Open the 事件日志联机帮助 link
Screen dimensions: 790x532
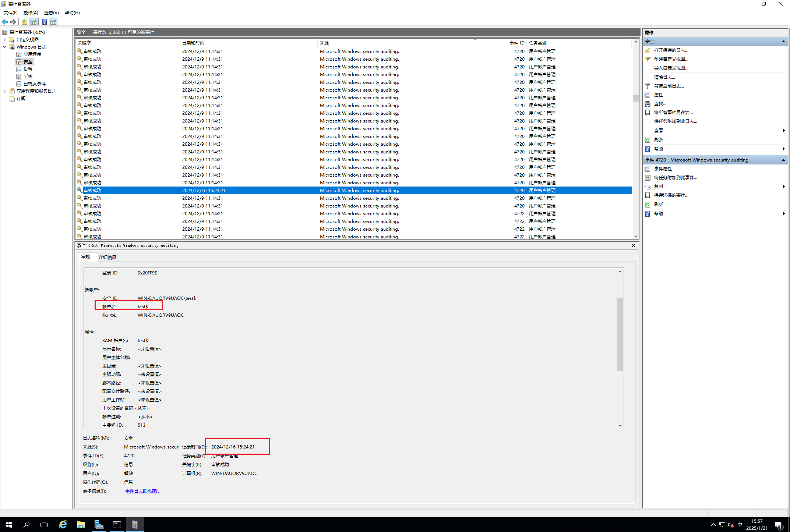coord(143,491)
